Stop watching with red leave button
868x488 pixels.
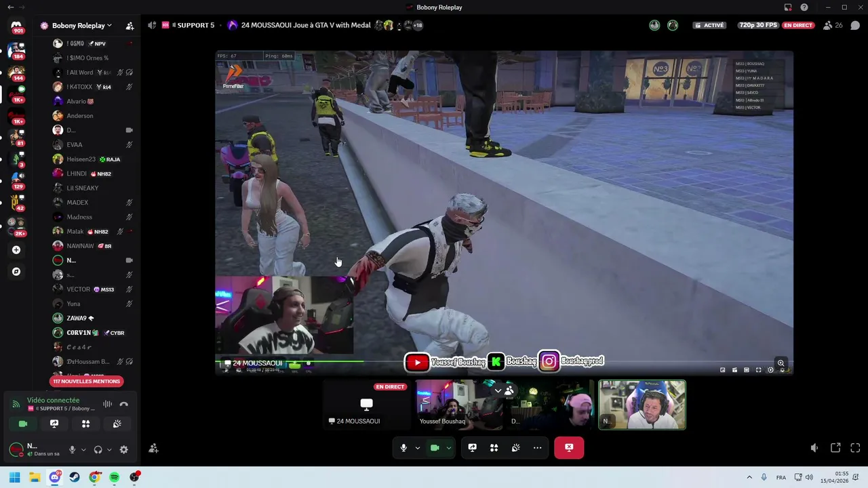coord(569,447)
